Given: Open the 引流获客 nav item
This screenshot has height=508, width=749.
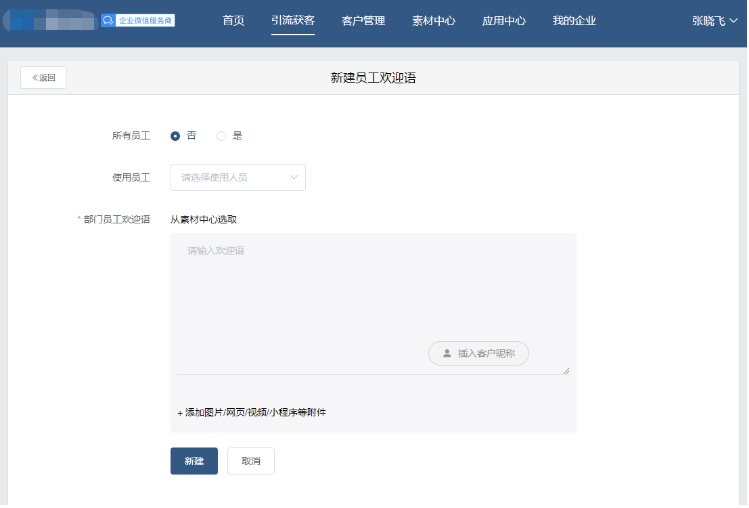Looking at the screenshot, I should [x=292, y=20].
